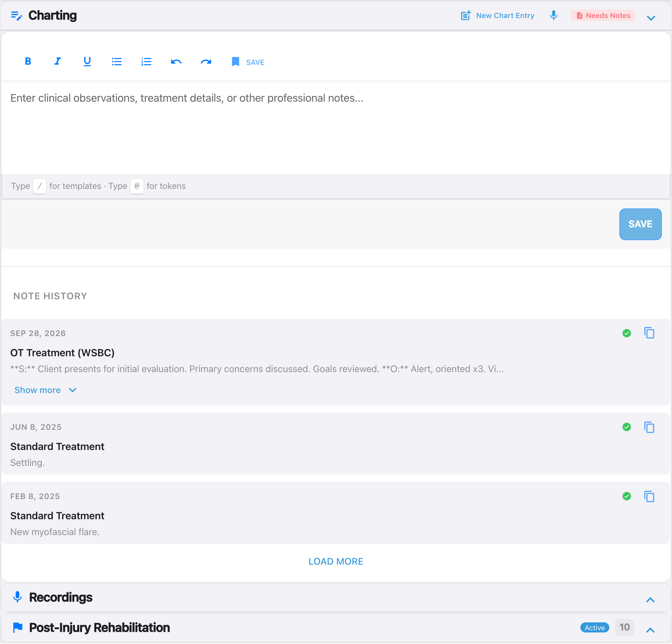Undo the last edit
Viewport: 672px width, 644px height.
[x=176, y=62]
